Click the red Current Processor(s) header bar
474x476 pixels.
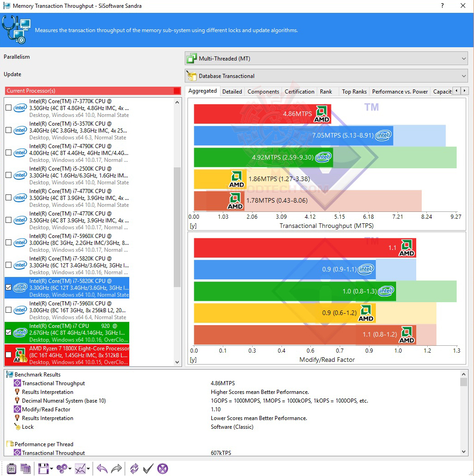point(93,91)
